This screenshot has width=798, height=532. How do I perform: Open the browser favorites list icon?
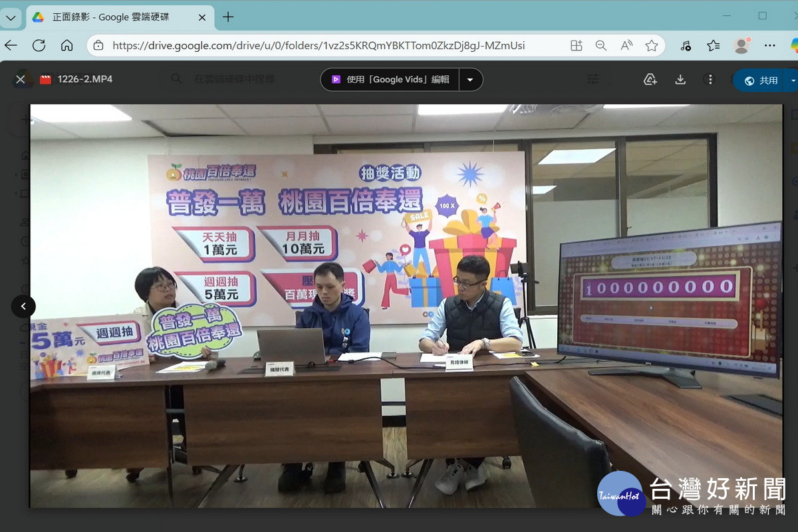(714, 45)
